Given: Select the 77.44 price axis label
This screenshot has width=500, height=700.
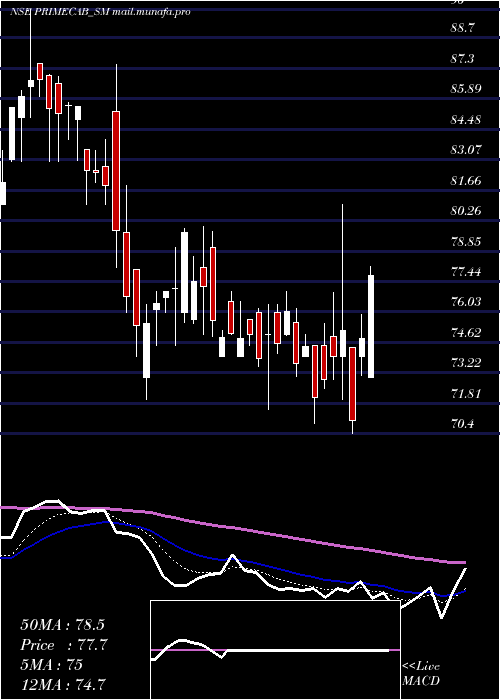Looking at the screenshot, I should click(x=466, y=272).
